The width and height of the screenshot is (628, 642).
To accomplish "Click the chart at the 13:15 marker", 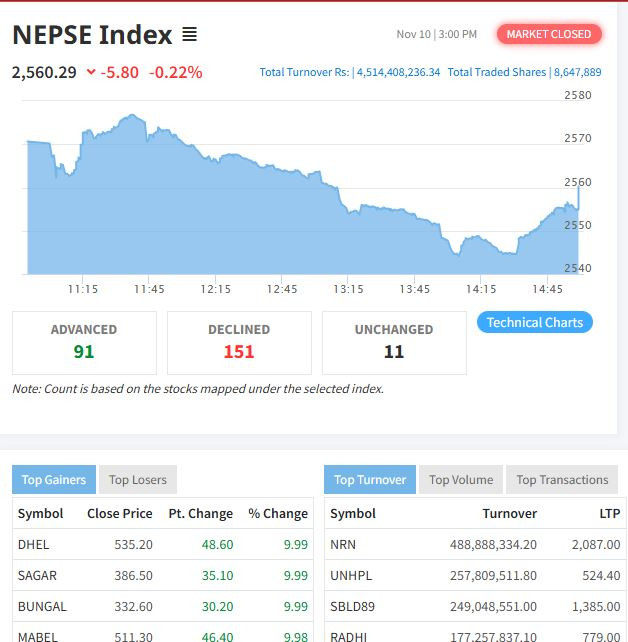I will click(x=348, y=240).
